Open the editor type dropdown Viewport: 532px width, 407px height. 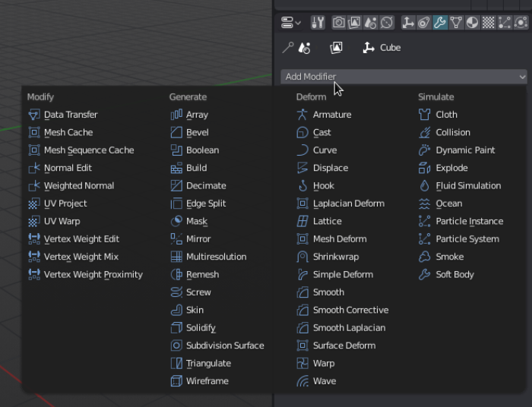pos(291,23)
